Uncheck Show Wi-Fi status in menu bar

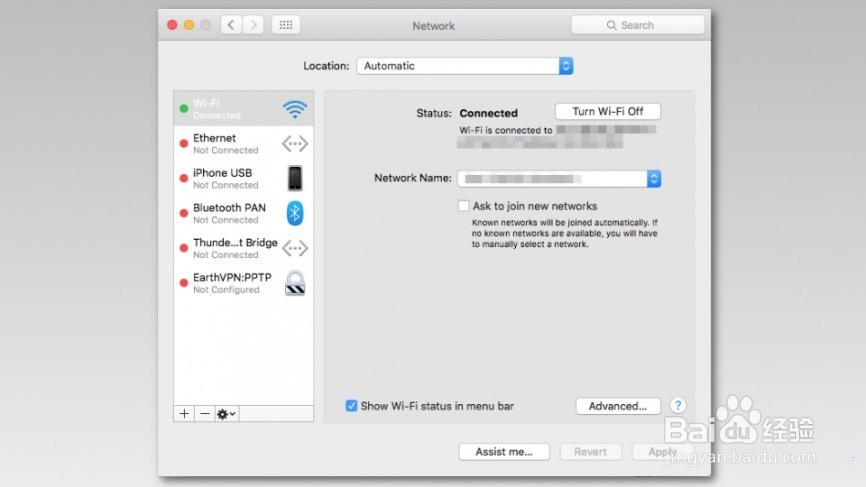tap(351, 406)
